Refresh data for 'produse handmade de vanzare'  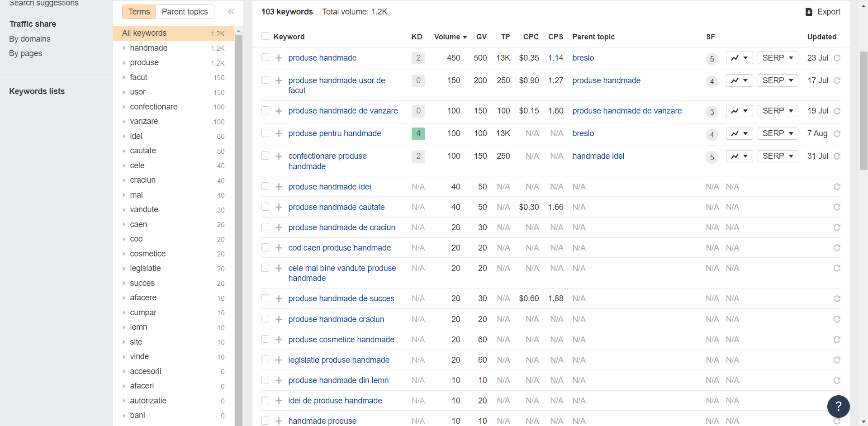tap(837, 111)
